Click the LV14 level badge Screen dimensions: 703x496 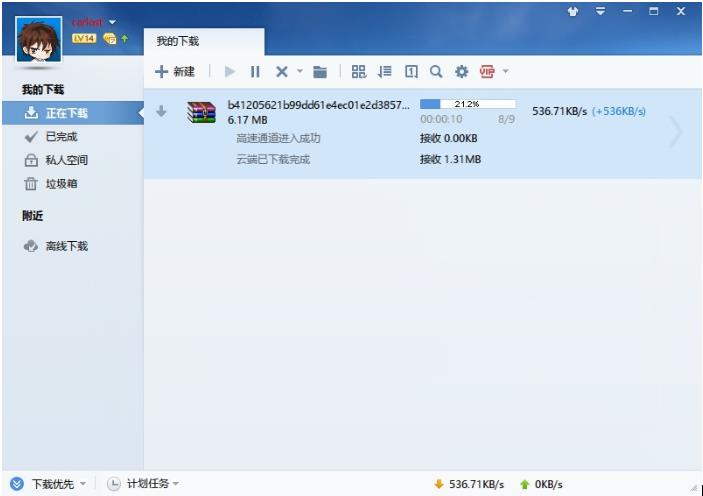(84, 39)
